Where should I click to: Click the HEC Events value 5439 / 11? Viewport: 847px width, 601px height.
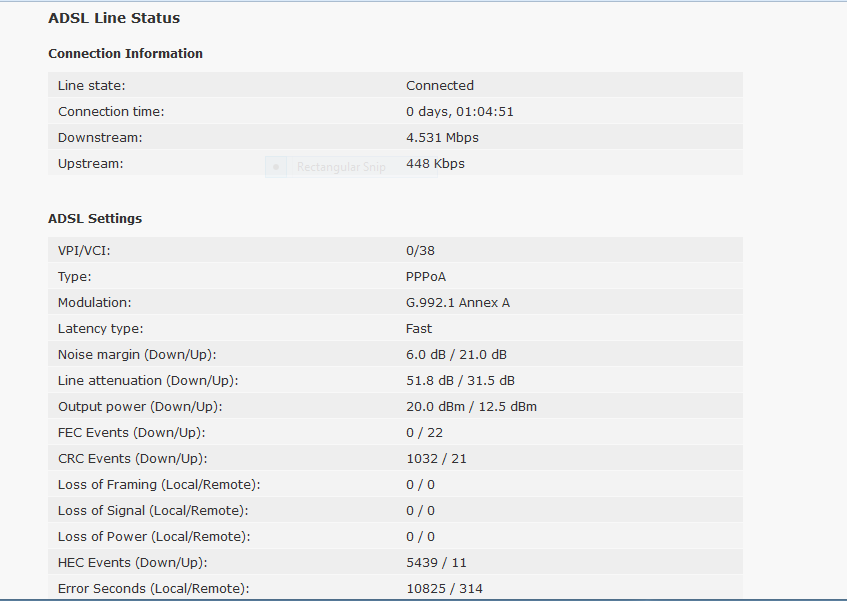pyautogui.click(x=436, y=562)
